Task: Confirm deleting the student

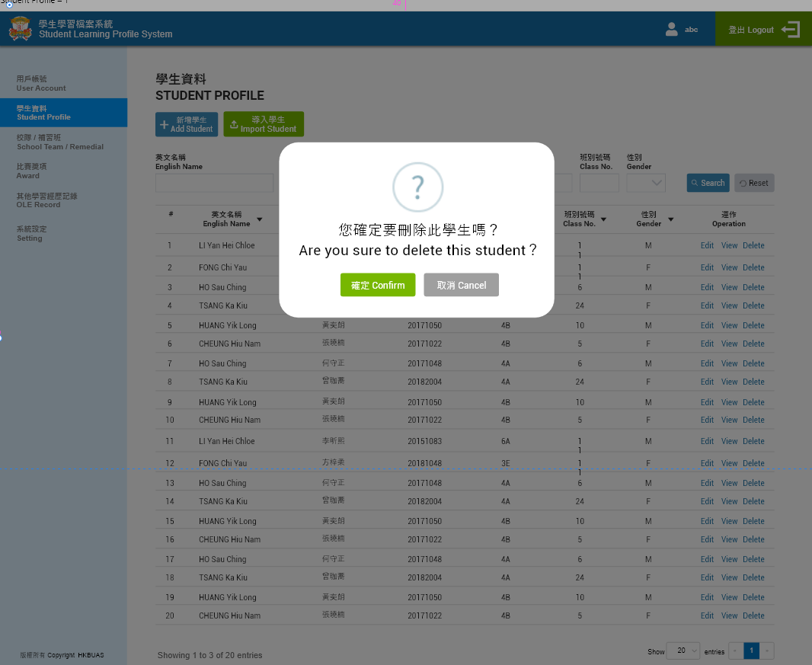Action: [x=378, y=285]
